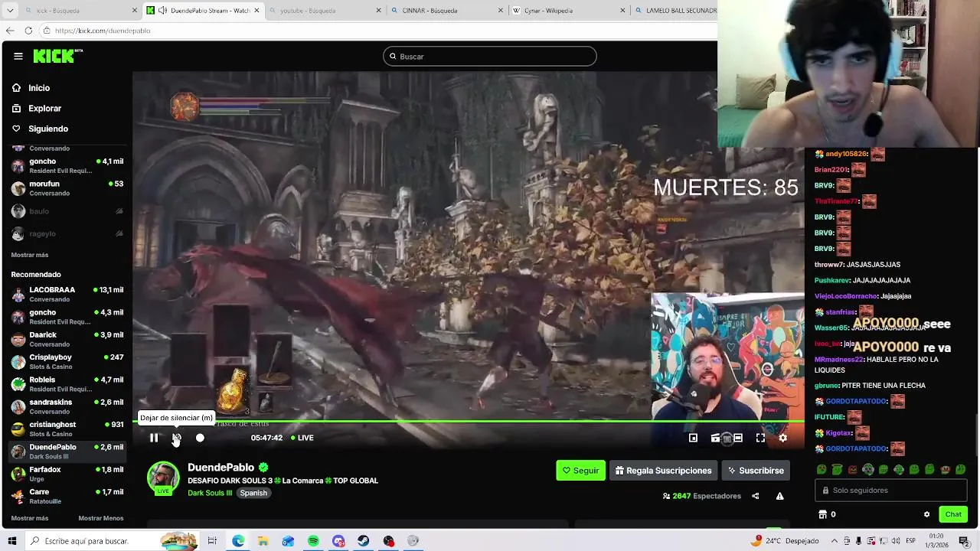The image size is (980, 551).
Task: Toggle theater mode icon in player
Action: tap(737, 438)
